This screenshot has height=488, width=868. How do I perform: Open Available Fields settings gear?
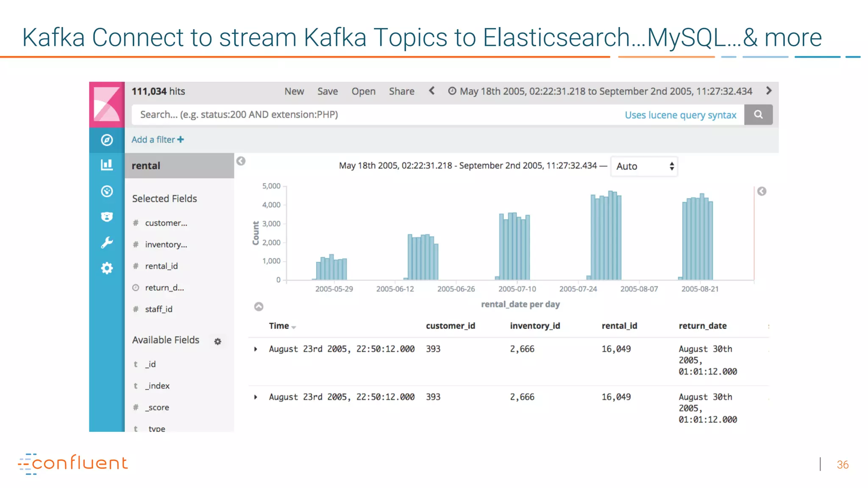tap(217, 341)
